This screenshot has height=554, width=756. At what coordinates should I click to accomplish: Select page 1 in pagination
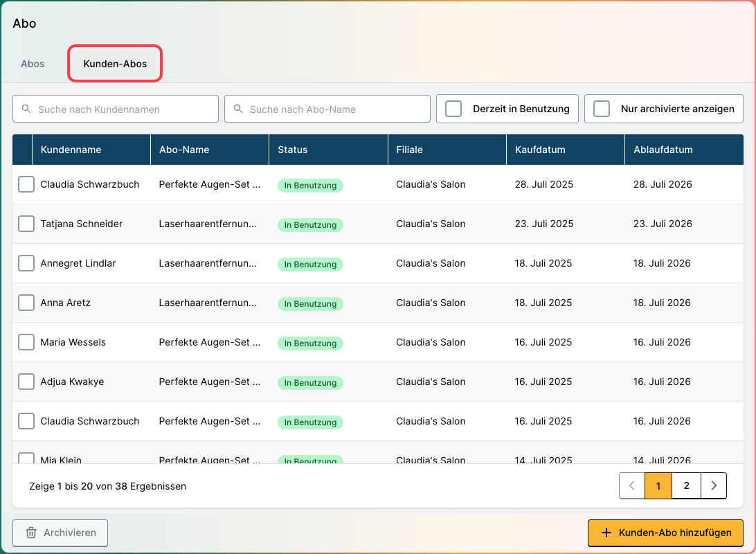pos(658,485)
